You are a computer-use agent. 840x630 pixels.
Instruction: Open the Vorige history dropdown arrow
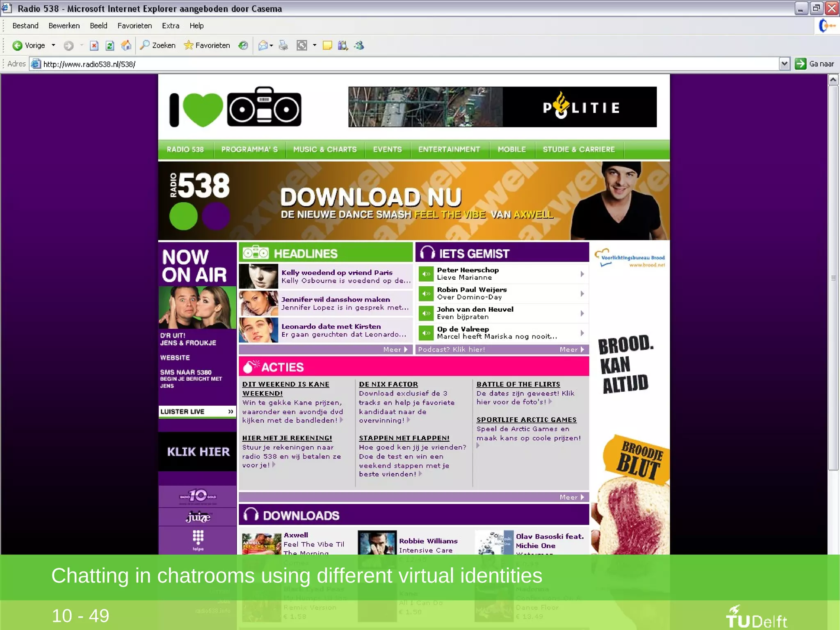pyautogui.click(x=53, y=46)
